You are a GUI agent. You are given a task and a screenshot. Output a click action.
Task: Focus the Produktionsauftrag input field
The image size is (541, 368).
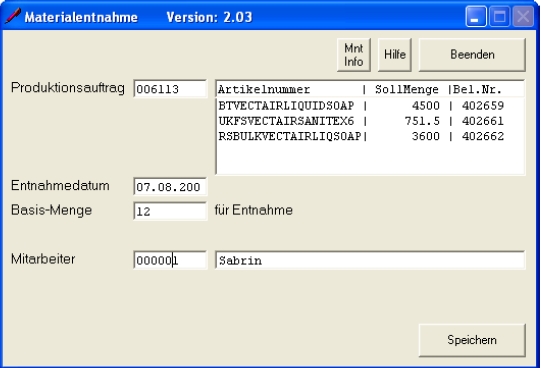pos(170,89)
